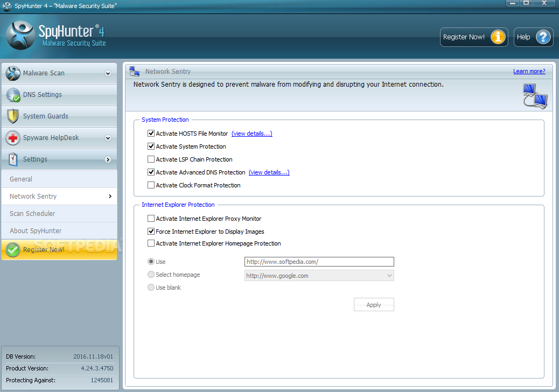Screen dimensions: 559x392
Task: Collapse the Settings section arrow
Action: click(x=108, y=159)
